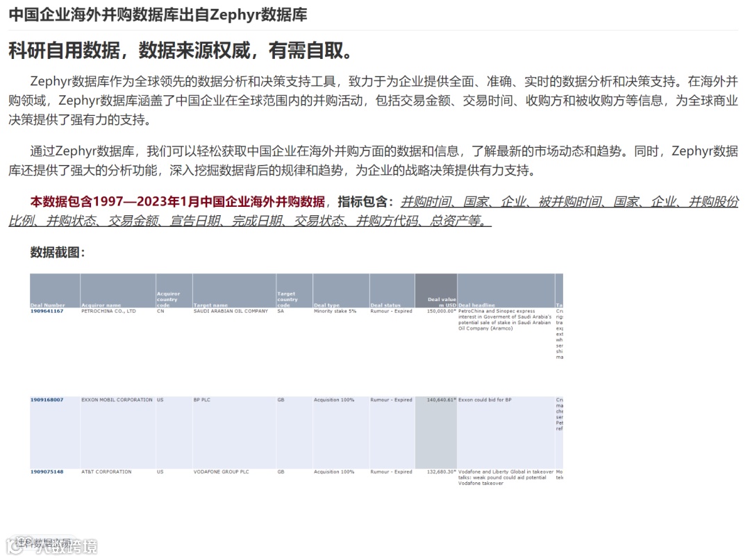Select the PETROCHINA CO., LTD cell
Image resolution: width=750 pixels, height=560 pixels.
click(108, 311)
